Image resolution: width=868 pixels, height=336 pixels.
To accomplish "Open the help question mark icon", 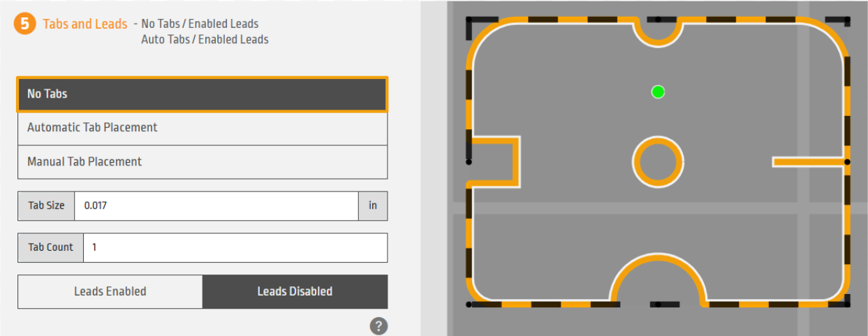I will point(378,326).
